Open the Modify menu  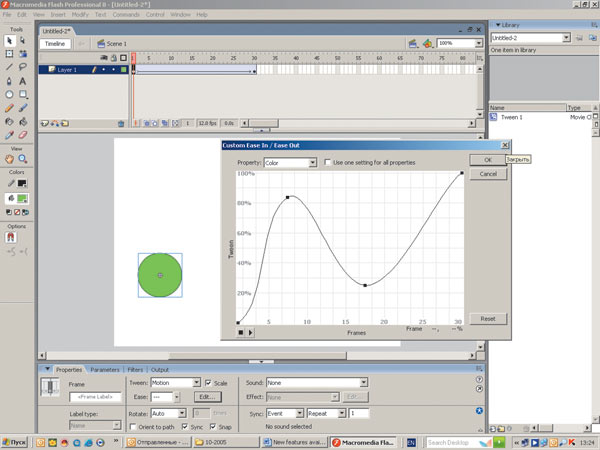point(80,15)
